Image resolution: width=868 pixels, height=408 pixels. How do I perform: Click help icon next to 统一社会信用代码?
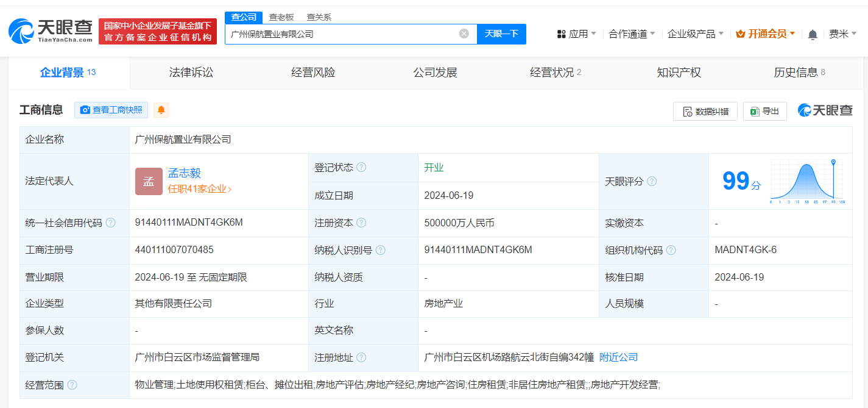pos(110,223)
